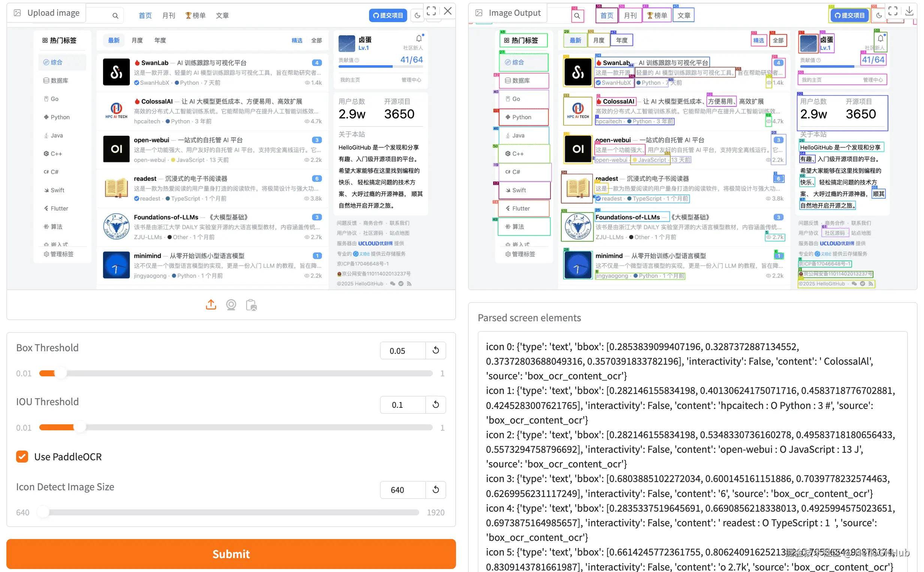
Task: Reset Box Threshold to default
Action: coord(435,350)
